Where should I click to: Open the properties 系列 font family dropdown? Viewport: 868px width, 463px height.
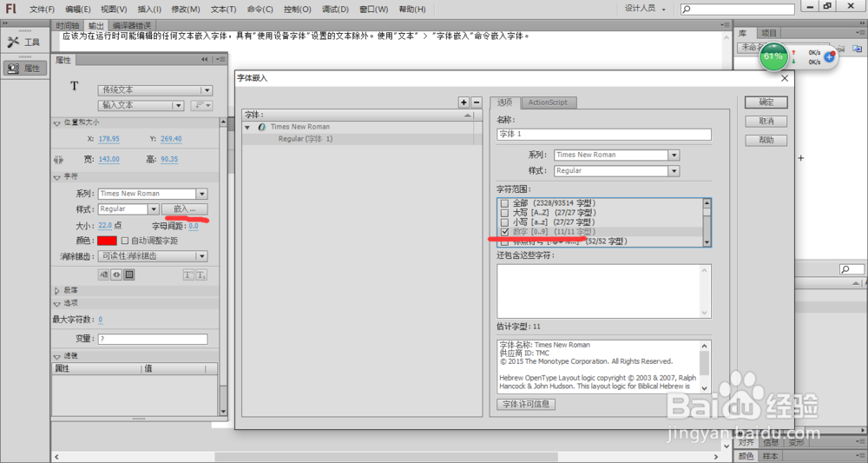[x=202, y=194]
